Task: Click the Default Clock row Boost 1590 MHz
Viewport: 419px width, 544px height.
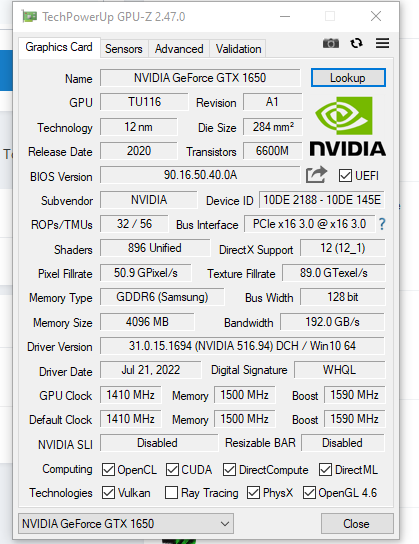Action: pos(354,419)
